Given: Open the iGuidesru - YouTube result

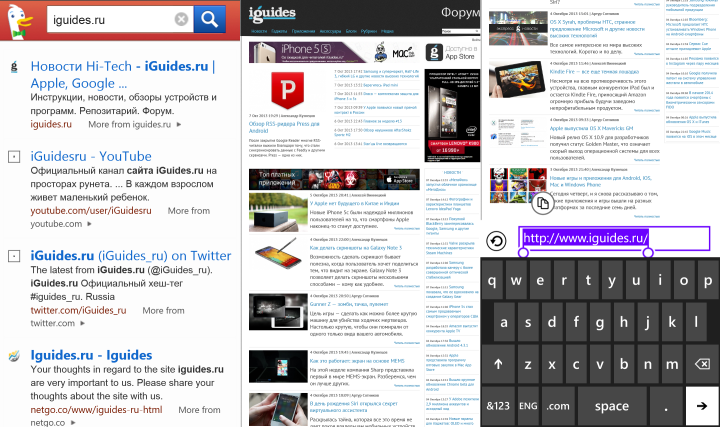Looking at the screenshot, I should (x=91, y=156).
